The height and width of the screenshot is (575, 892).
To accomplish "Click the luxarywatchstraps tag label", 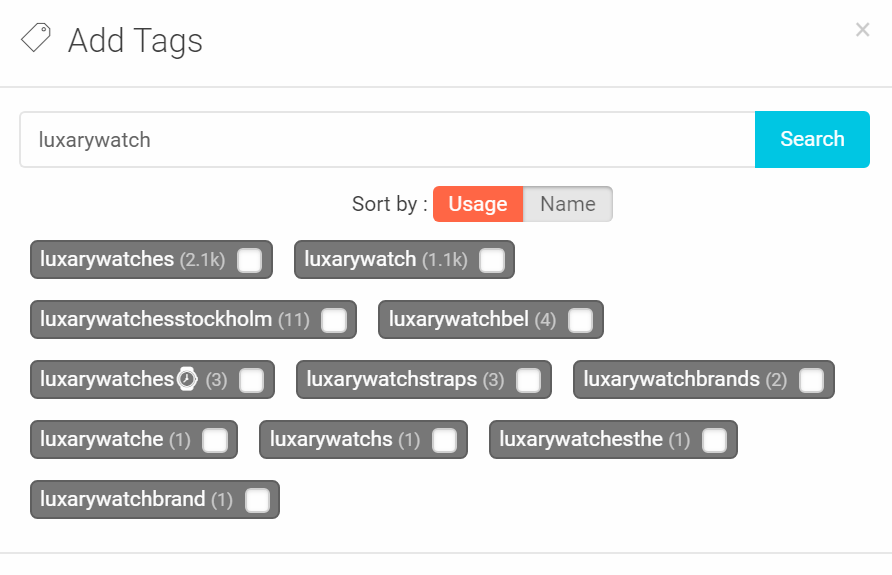I will pyautogui.click(x=391, y=380).
